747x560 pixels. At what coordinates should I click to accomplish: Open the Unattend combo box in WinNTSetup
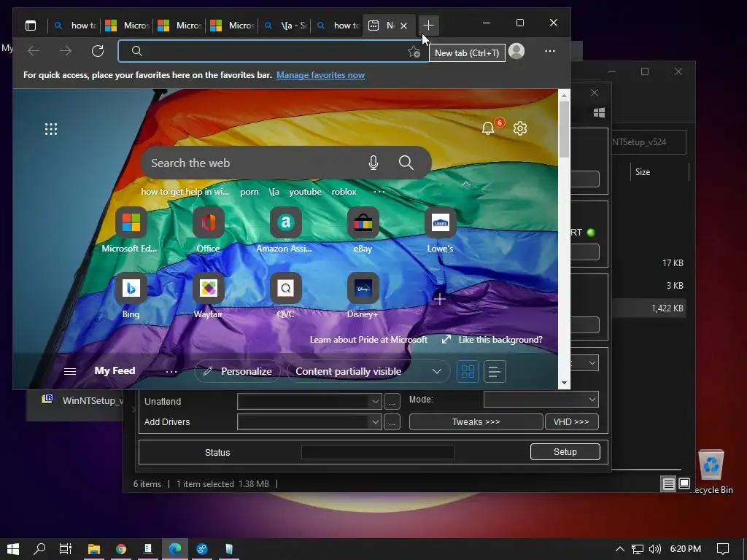click(309, 402)
